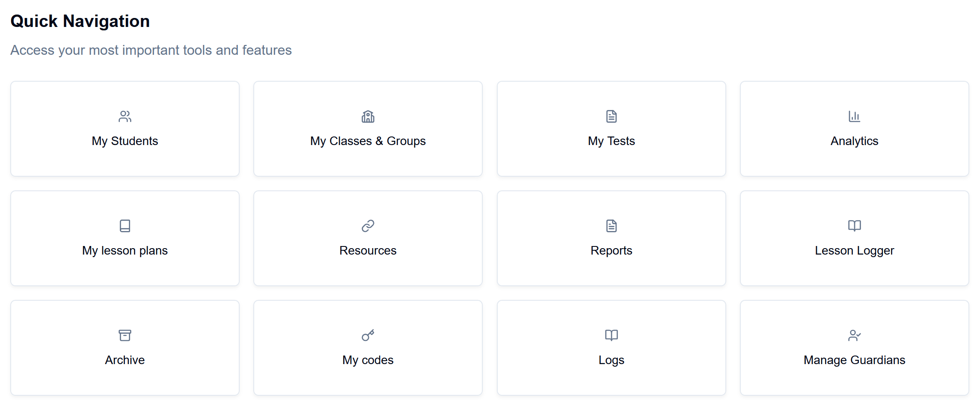Open the My Tests label
The width and height of the screenshot is (980, 415).
click(611, 141)
